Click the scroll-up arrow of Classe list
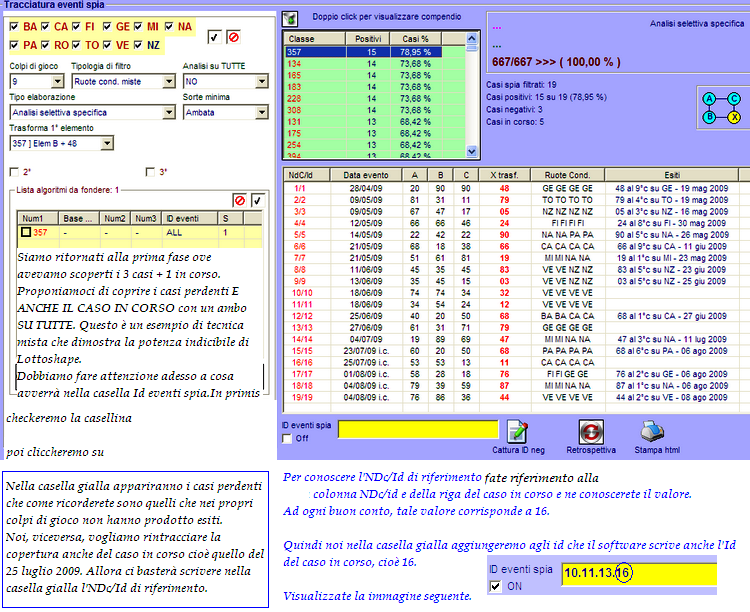Viewport: 750px width, 612px height. coord(472,38)
